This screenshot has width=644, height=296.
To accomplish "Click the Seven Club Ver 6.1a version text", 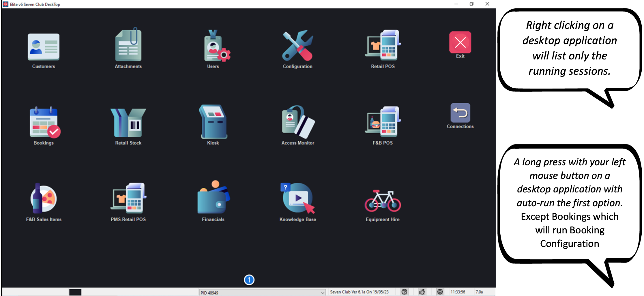I will 359,292.
